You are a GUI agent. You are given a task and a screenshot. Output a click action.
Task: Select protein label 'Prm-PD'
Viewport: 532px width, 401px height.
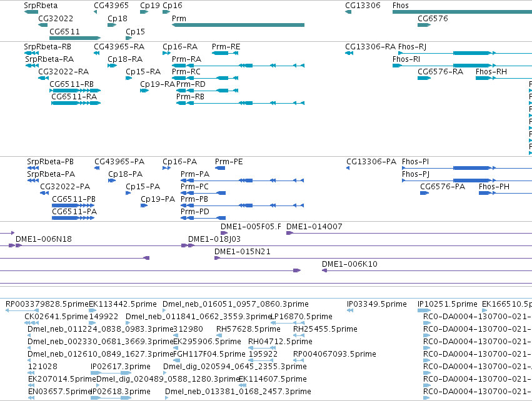pyautogui.click(x=195, y=212)
